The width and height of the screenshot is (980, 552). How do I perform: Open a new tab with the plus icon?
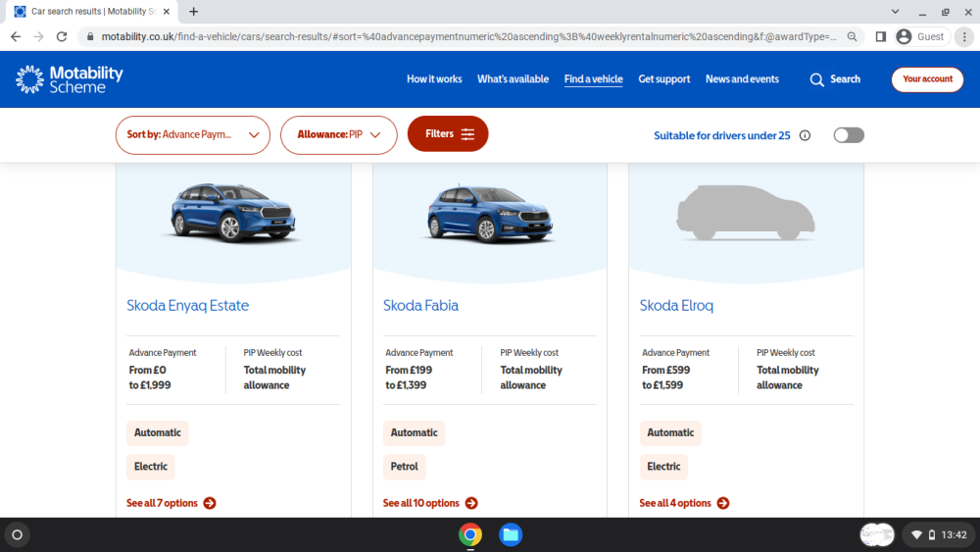pos(194,11)
